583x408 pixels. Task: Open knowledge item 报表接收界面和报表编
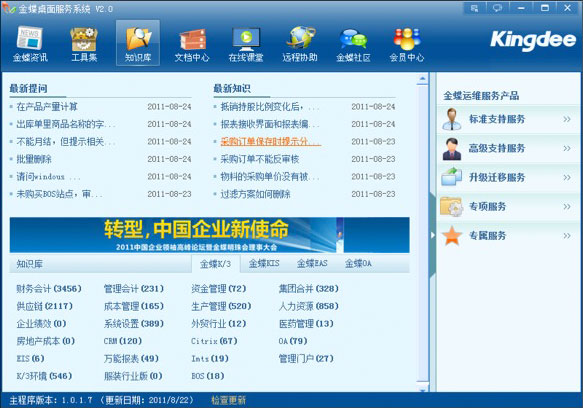270,124
